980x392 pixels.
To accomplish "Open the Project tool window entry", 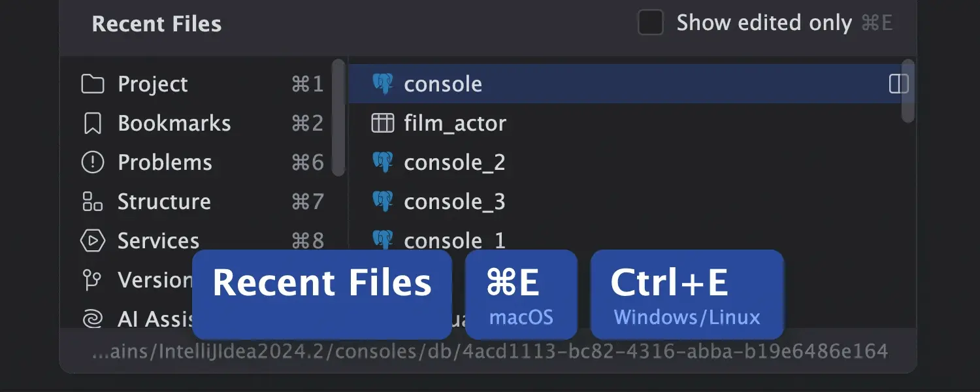I will (x=152, y=84).
